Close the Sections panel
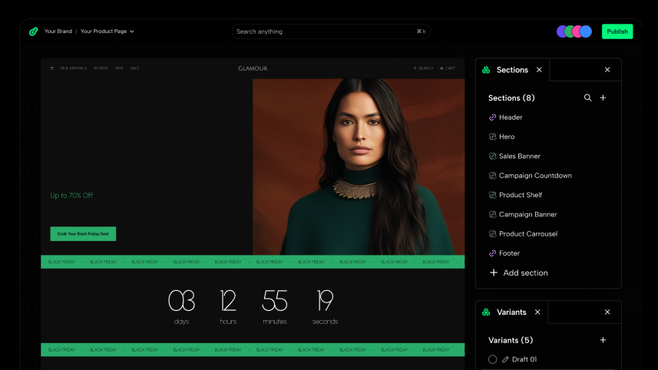658x370 pixels. [x=607, y=70]
